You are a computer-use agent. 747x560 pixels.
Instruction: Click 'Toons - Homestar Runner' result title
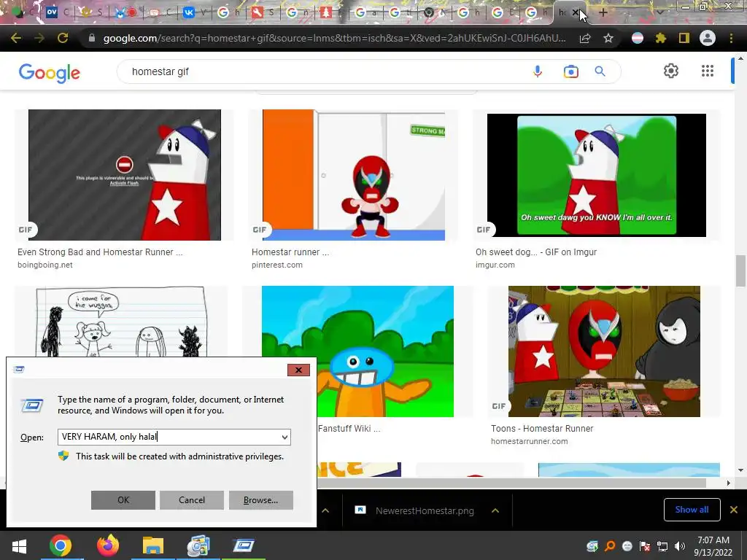(542, 429)
